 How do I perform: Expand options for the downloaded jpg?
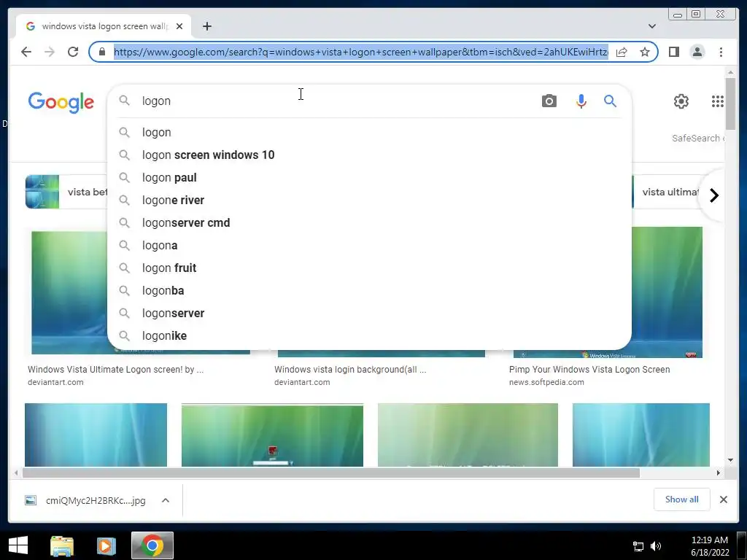166,500
